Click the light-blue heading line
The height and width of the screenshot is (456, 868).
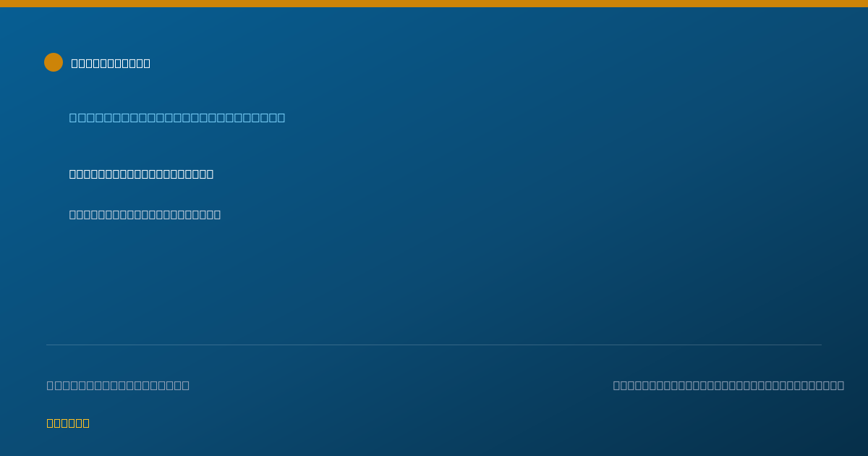[177, 117]
